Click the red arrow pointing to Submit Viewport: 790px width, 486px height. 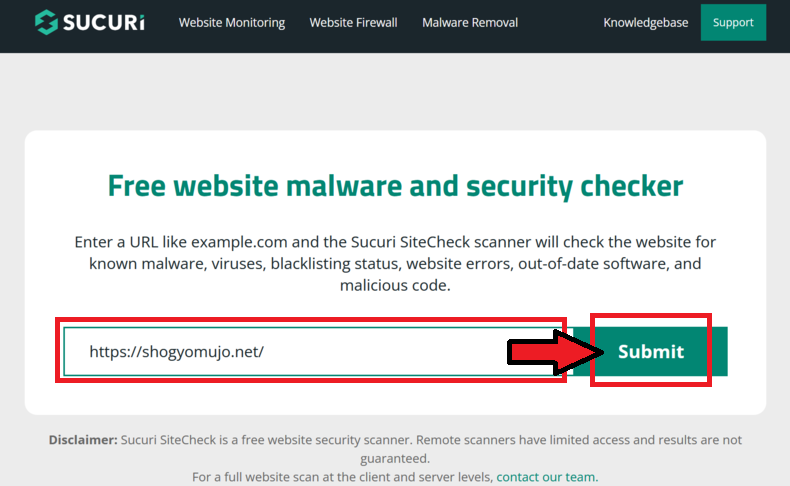pos(555,352)
